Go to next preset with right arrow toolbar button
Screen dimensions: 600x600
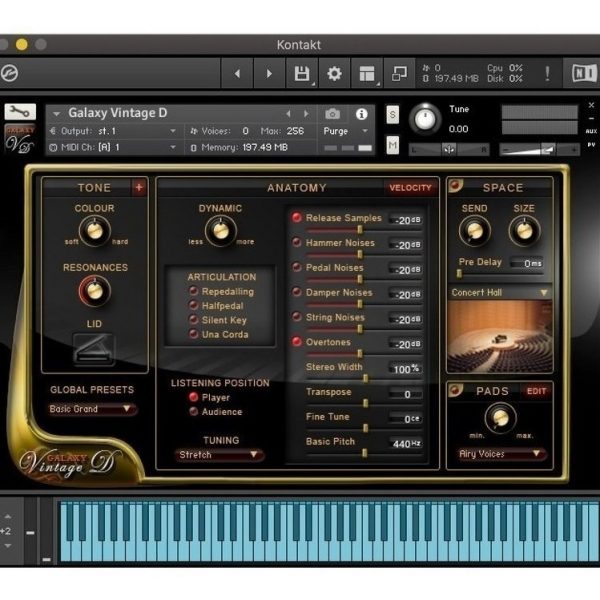pos(269,73)
